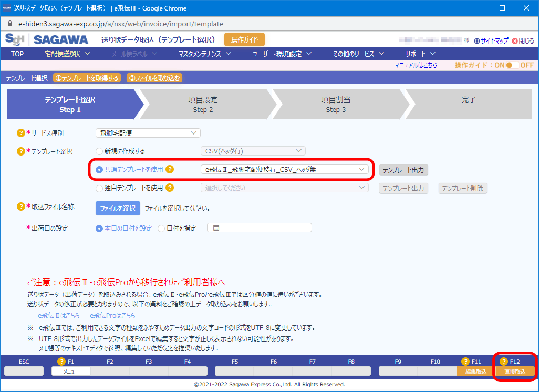Screen dimensions: 539x392
Task: Select 共通テンプレートを使用 radio button
Action: [x=99, y=170]
